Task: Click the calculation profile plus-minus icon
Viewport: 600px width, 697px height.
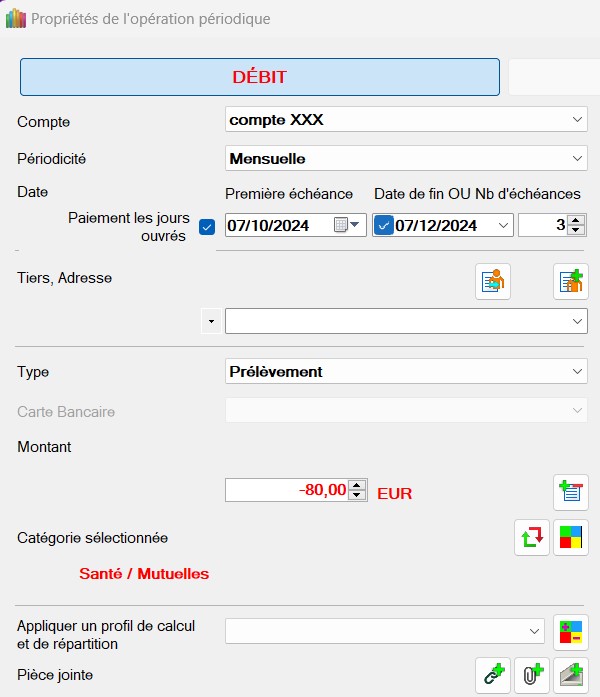Action: click(x=571, y=631)
